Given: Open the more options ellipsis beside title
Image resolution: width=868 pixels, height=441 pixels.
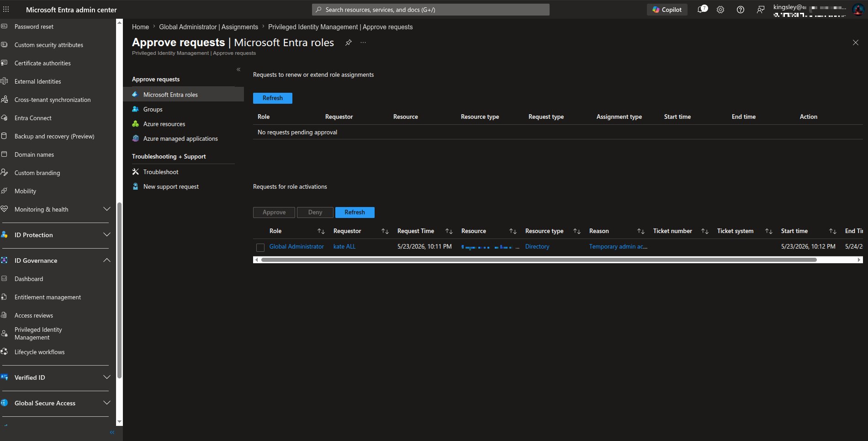Looking at the screenshot, I should [x=363, y=43].
